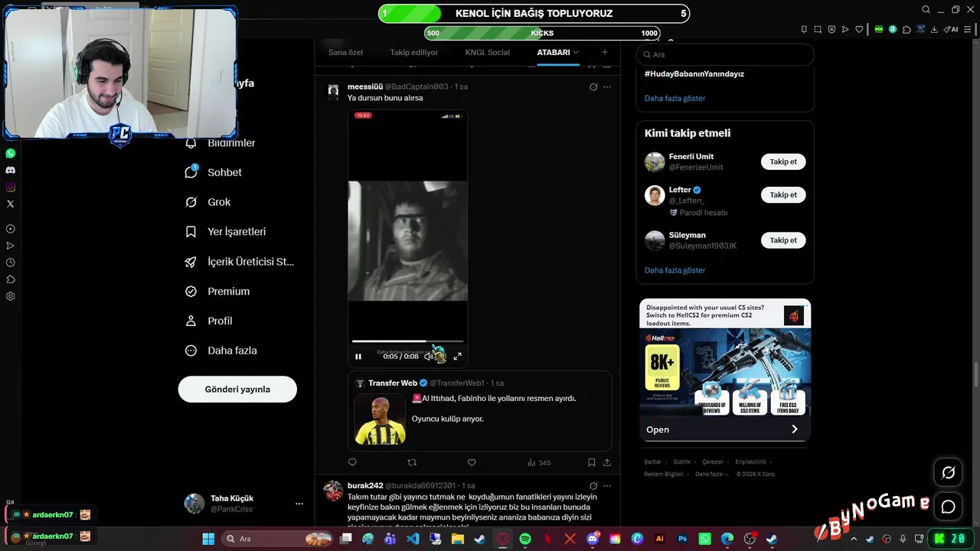980x551 pixels.
Task: Open WhatsApp in the browser sidebar
Action: (x=10, y=154)
